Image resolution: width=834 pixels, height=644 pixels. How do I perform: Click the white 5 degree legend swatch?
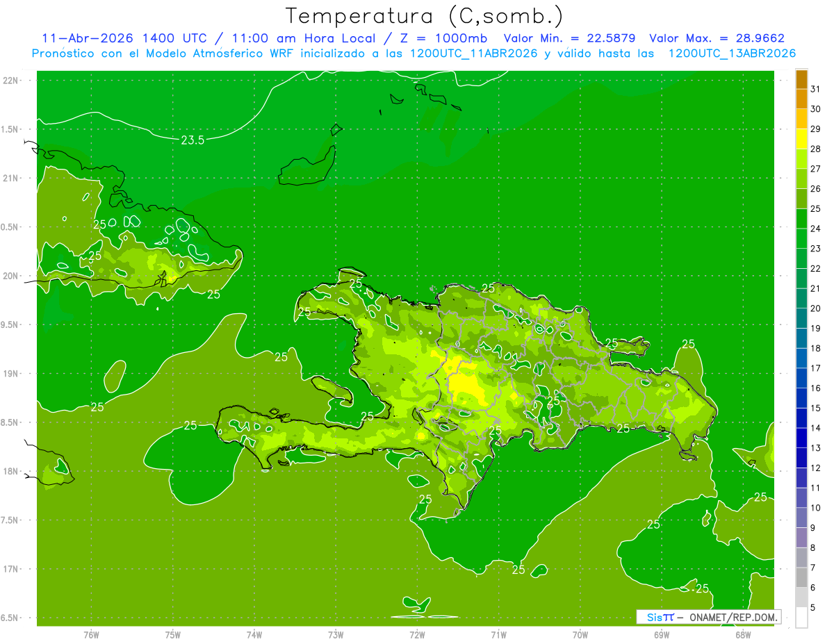click(x=801, y=618)
